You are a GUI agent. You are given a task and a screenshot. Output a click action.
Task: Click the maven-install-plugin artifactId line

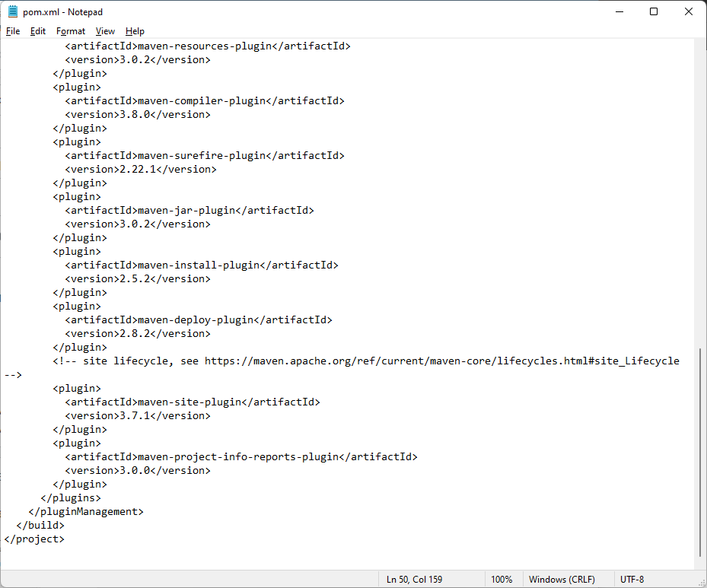click(202, 265)
